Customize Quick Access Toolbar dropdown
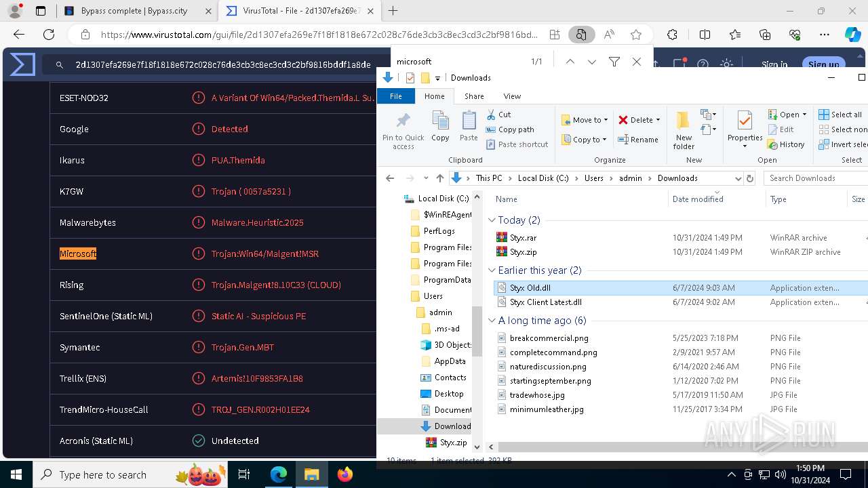 [437, 78]
